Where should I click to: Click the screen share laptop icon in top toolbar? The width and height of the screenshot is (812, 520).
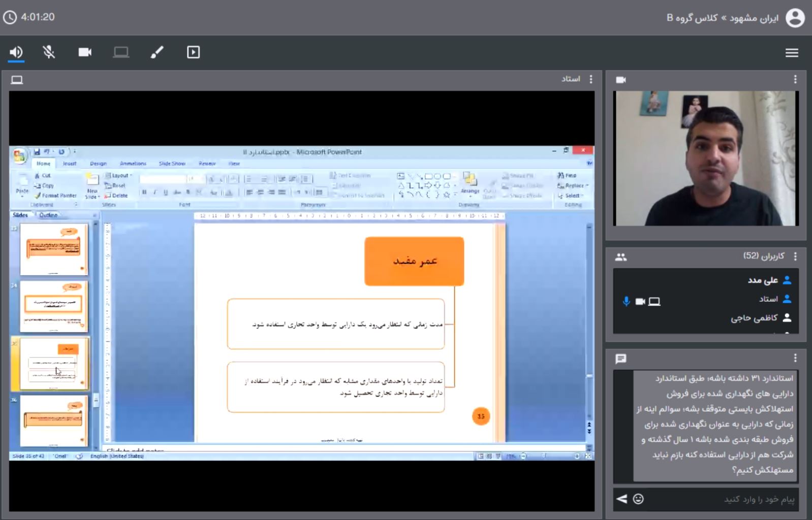point(121,52)
